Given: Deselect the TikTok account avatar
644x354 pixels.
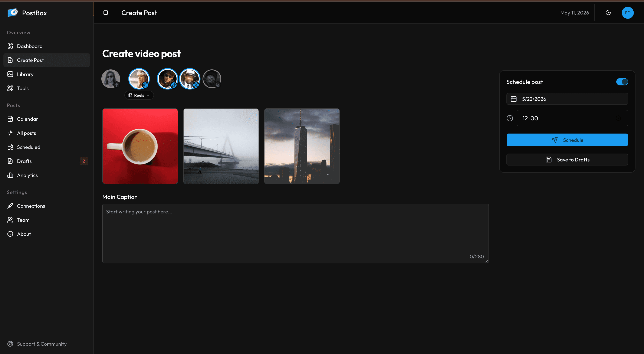Looking at the screenshot, I should click(x=167, y=79).
